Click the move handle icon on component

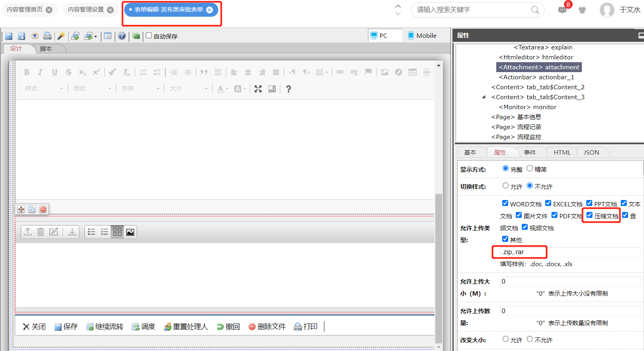[21, 209]
